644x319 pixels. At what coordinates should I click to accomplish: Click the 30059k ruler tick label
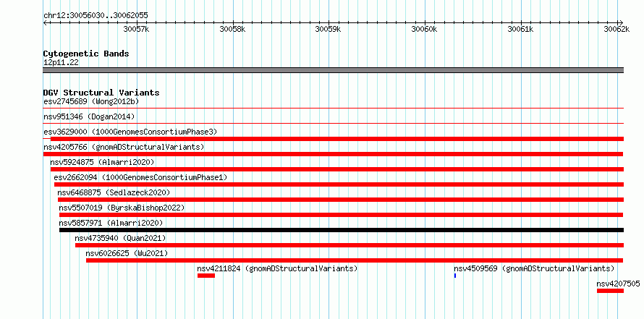coord(329,29)
